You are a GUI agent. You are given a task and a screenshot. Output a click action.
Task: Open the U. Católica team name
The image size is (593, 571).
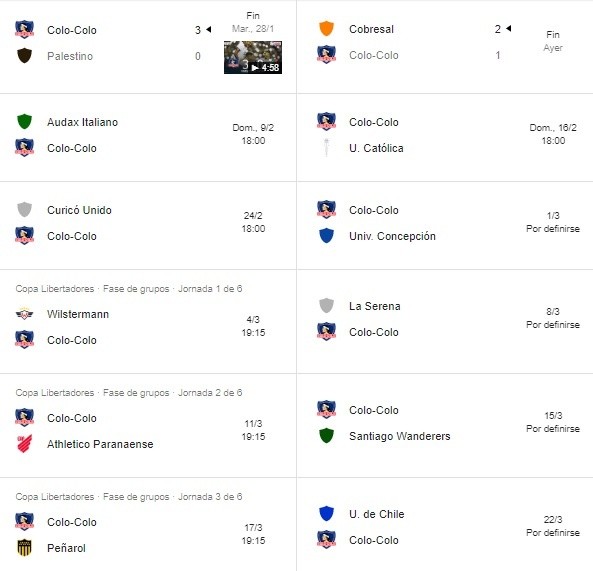(376, 148)
